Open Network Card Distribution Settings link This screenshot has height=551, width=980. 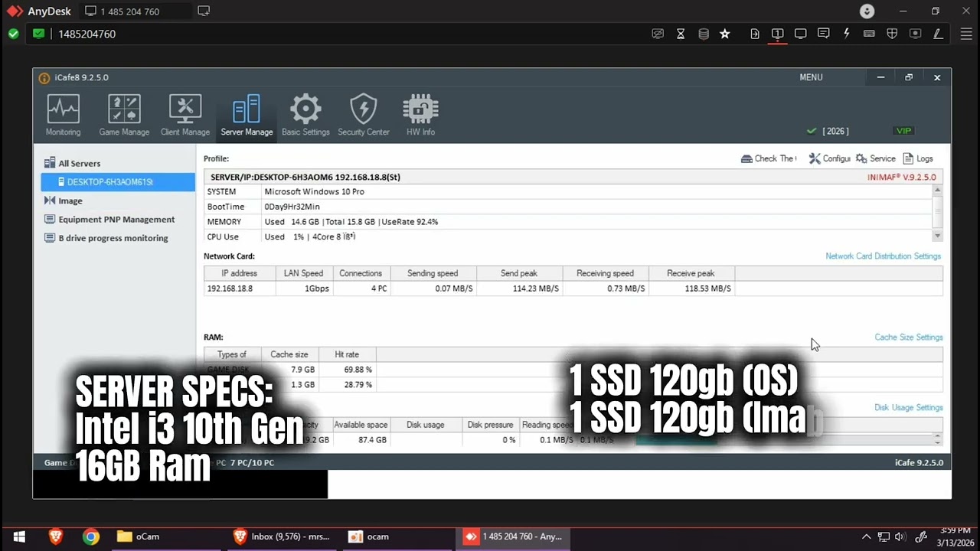click(883, 256)
